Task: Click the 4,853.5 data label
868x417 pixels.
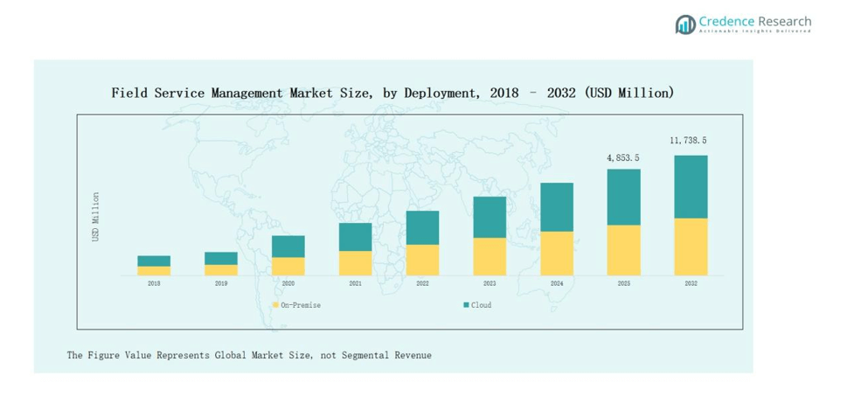Action: pos(623,157)
